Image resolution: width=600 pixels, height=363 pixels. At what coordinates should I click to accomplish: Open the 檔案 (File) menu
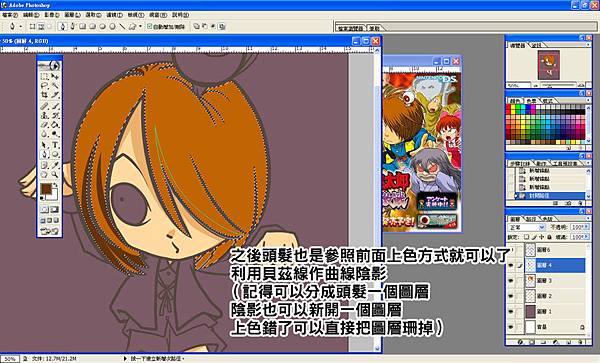(10, 15)
